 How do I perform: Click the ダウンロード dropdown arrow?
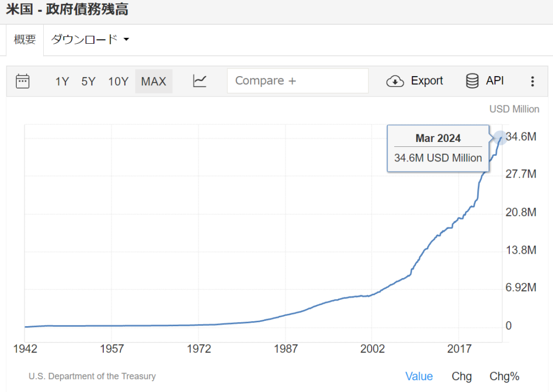[x=126, y=39]
